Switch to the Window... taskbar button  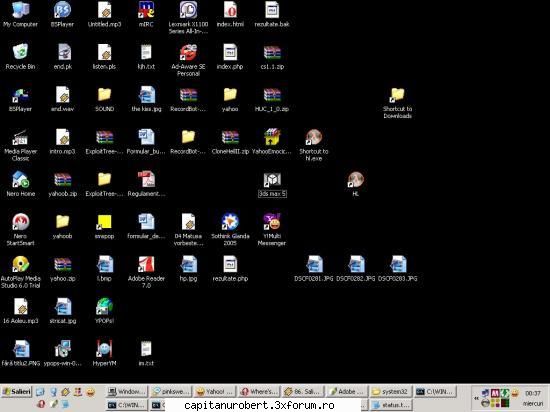pos(127,391)
